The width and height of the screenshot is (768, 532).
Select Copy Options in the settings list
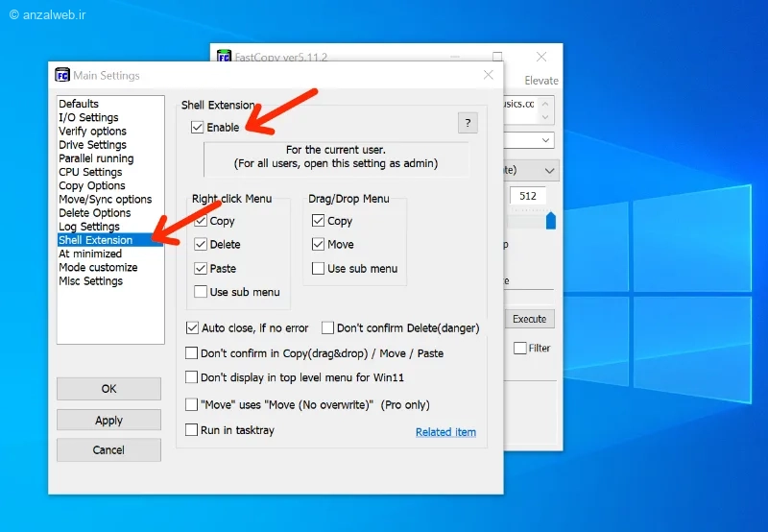point(92,185)
